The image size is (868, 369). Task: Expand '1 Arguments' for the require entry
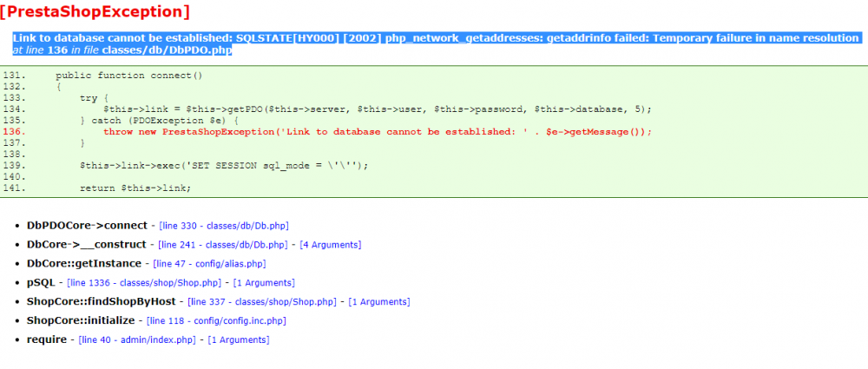tap(239, 339)
